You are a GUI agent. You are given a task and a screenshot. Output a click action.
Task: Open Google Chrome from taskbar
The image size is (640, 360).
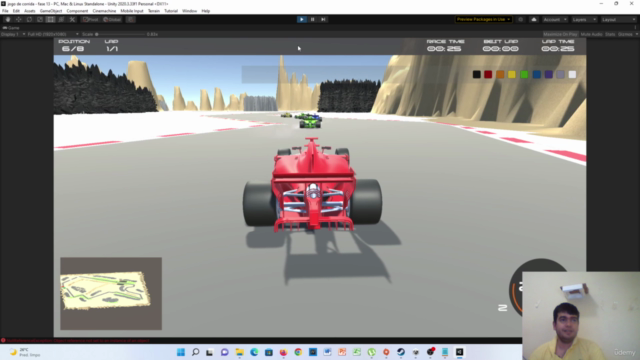[x=298, y=352]
